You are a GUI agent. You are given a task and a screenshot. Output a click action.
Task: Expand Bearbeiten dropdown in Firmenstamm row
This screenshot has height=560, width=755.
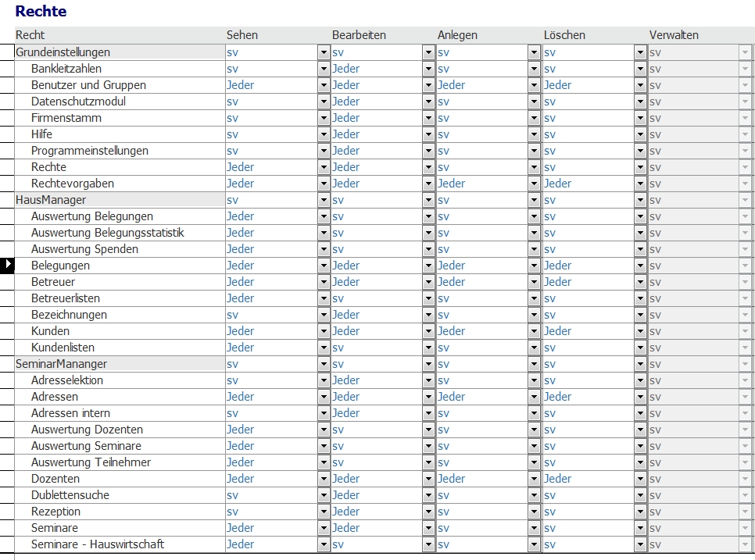428,118
